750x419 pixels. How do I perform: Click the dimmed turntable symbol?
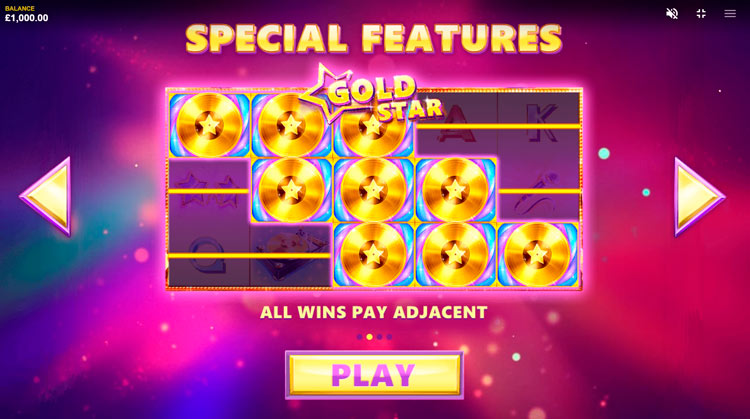tap(291, 255)
